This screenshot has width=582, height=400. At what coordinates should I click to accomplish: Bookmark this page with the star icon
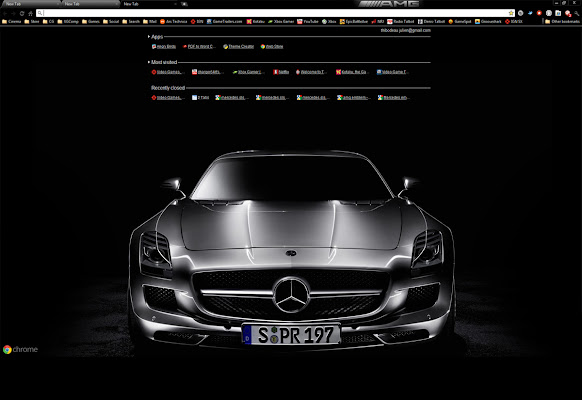coord(511,13)
